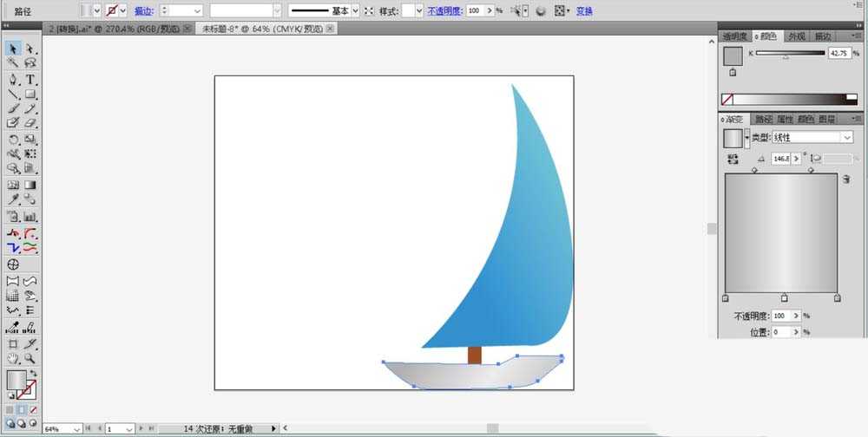Open the zoom level dropdown at 64%

[77, 429]
